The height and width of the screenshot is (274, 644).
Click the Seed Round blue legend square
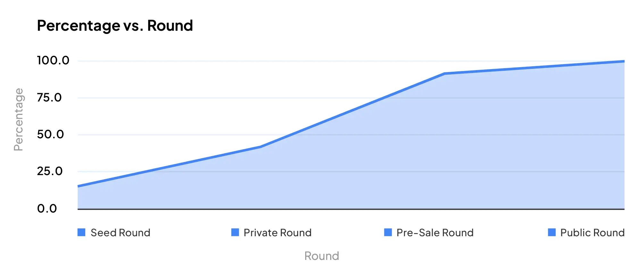click(x=81, y=232)
